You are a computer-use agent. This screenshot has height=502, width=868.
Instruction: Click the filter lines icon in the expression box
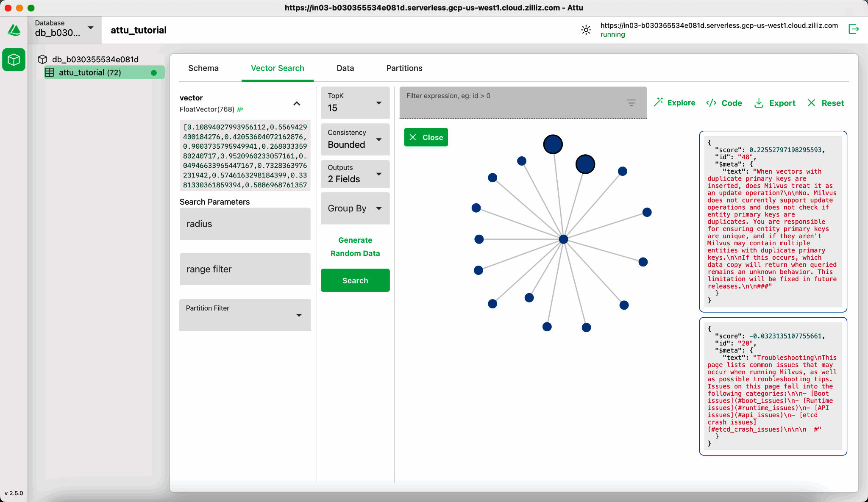pyautogui.click(x=631, y=103)
